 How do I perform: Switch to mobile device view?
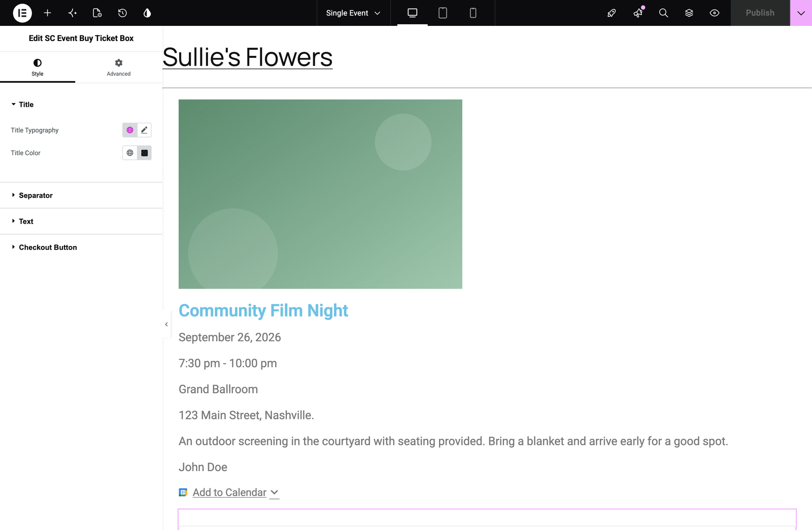point(473,13)
